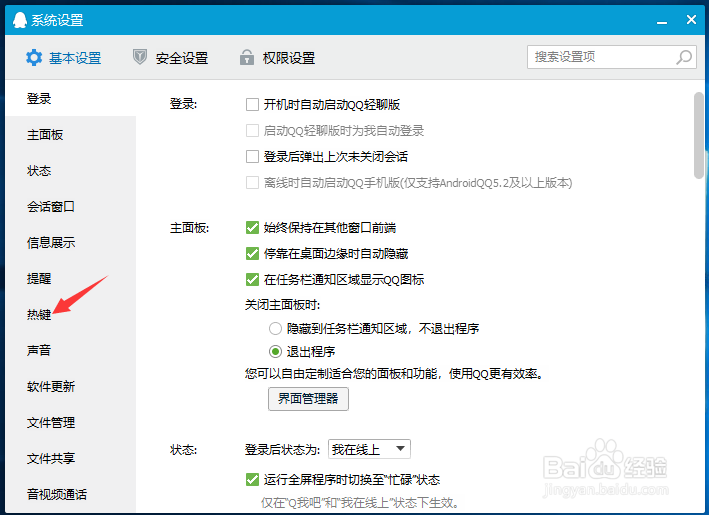The width and height of the screenshot is (709, 515).
Task: Open 声音 settings in sidebar
Action: 71,350
